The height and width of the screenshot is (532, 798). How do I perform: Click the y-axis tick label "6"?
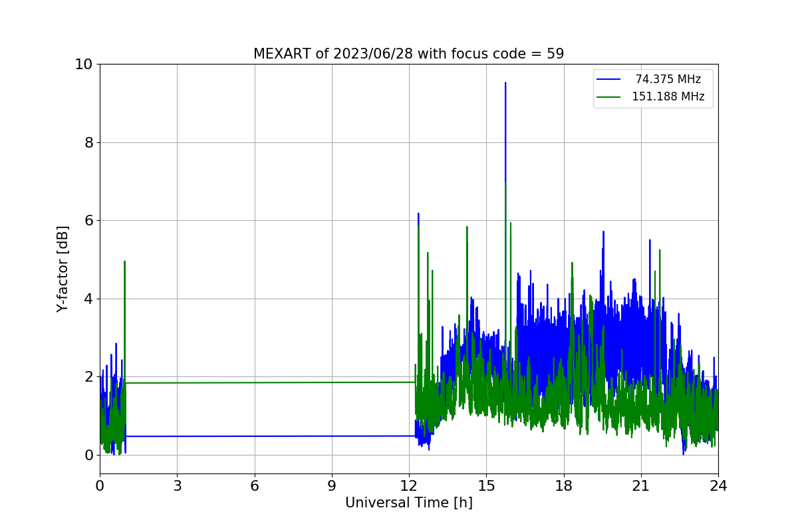click(88, 221)
